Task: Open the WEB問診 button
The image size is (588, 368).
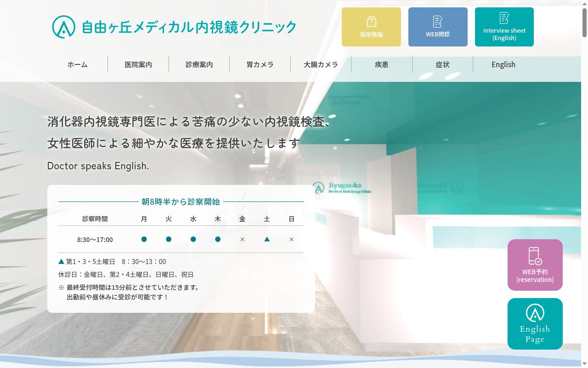Action: (x=438, y=27)
